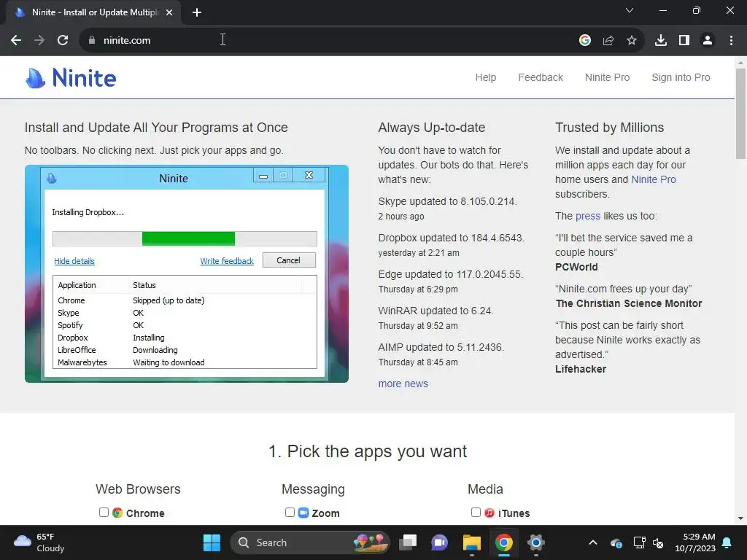Open Task View on the taskbar
The width and height of the screenshot is (747, 560).
click(408, 542)
